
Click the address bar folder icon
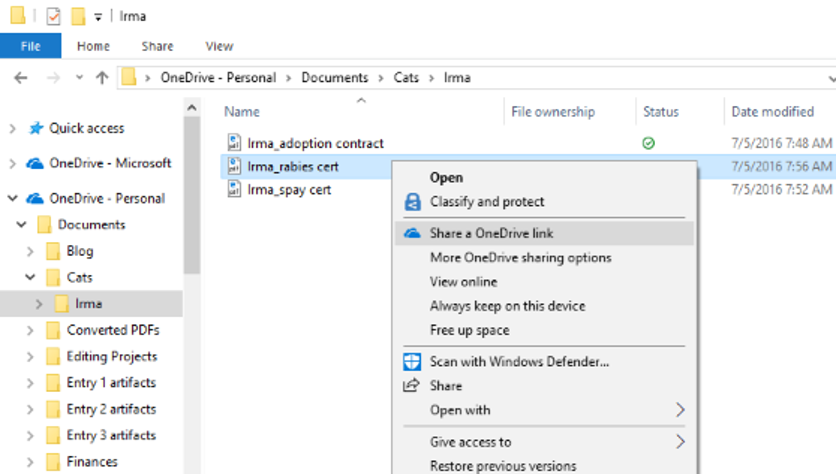(x=128, y=77)
